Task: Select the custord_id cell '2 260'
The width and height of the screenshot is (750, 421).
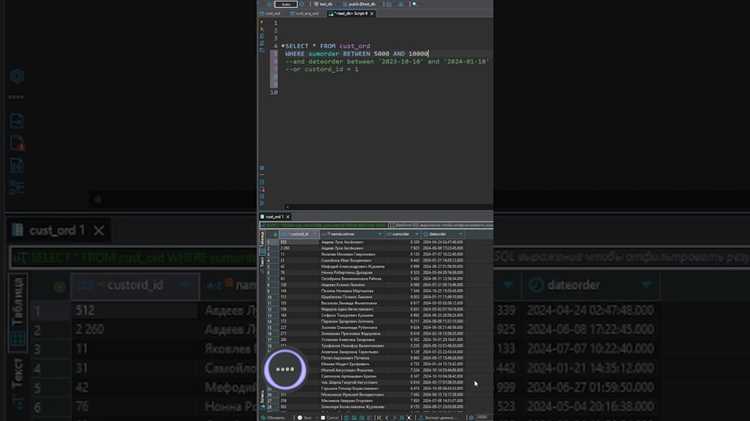Action: (299, 248)
